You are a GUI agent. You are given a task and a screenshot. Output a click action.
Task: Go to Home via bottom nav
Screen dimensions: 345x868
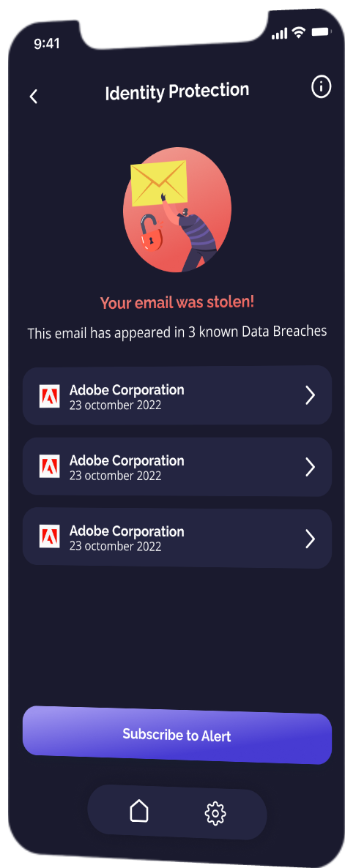139,811
